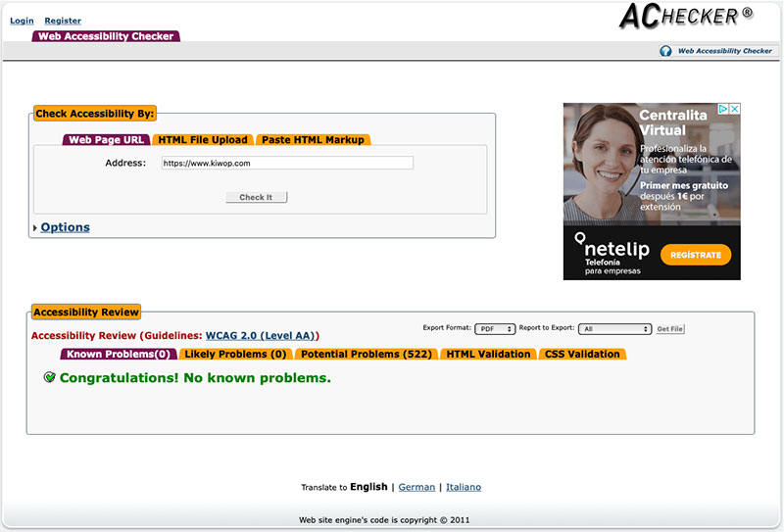Click the Login link
Image resolution: width=784 pixels, height=532 pixels.
click(x=22, y=21)
